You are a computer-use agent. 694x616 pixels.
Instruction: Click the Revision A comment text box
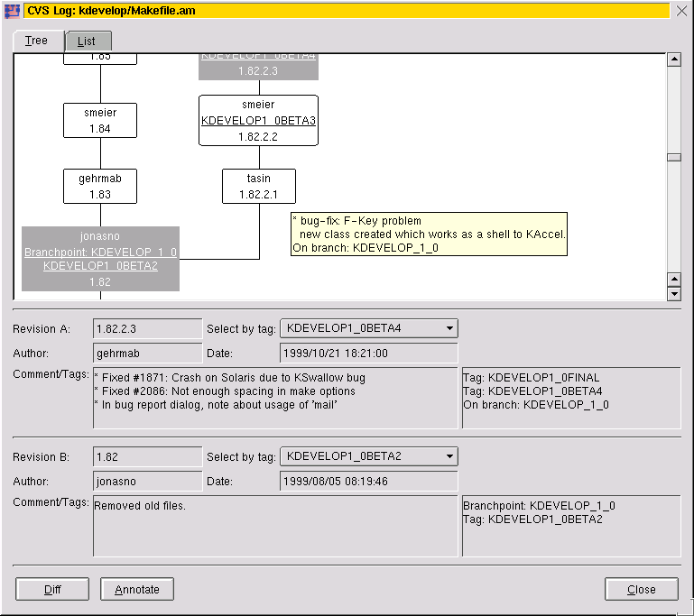[275, 398]
